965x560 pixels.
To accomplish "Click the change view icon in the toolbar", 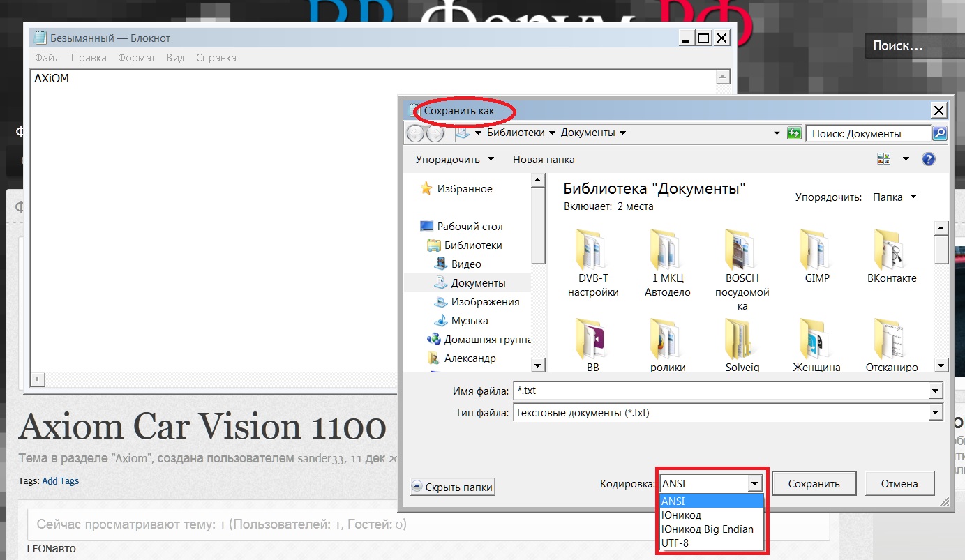I will (x=884, y=159).
